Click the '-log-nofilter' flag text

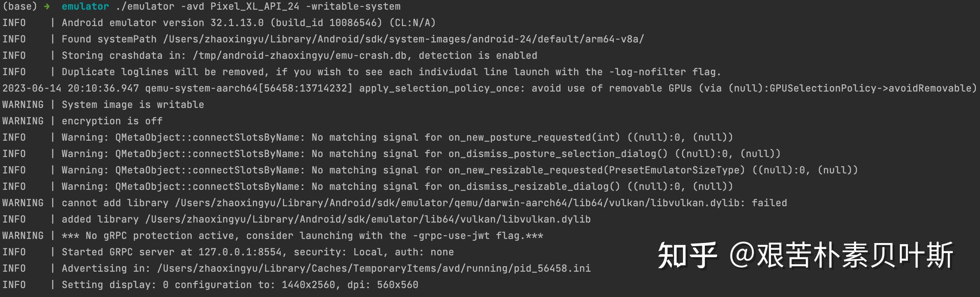coord(647,72)
